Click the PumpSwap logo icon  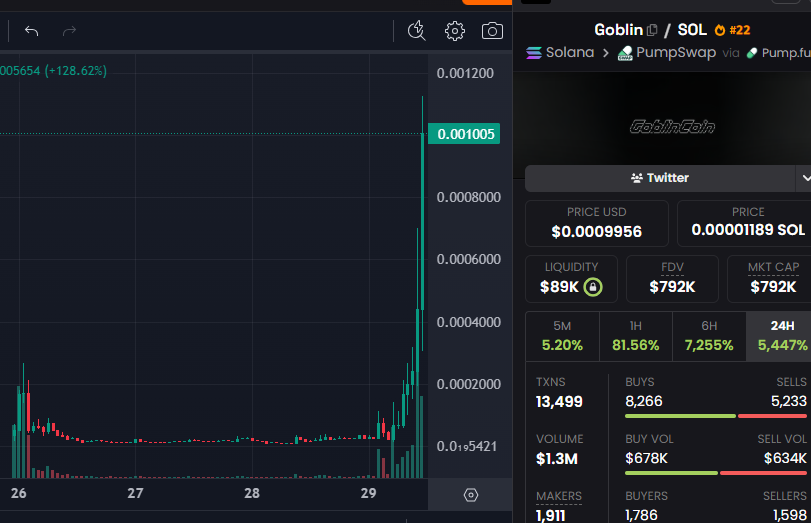click(x=625, y=53)
